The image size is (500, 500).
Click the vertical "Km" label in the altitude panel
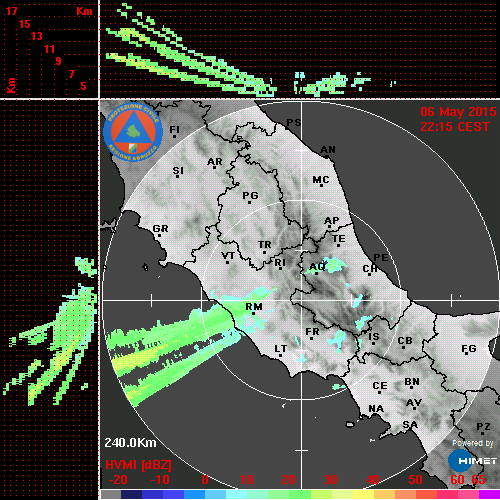point(12,85)
